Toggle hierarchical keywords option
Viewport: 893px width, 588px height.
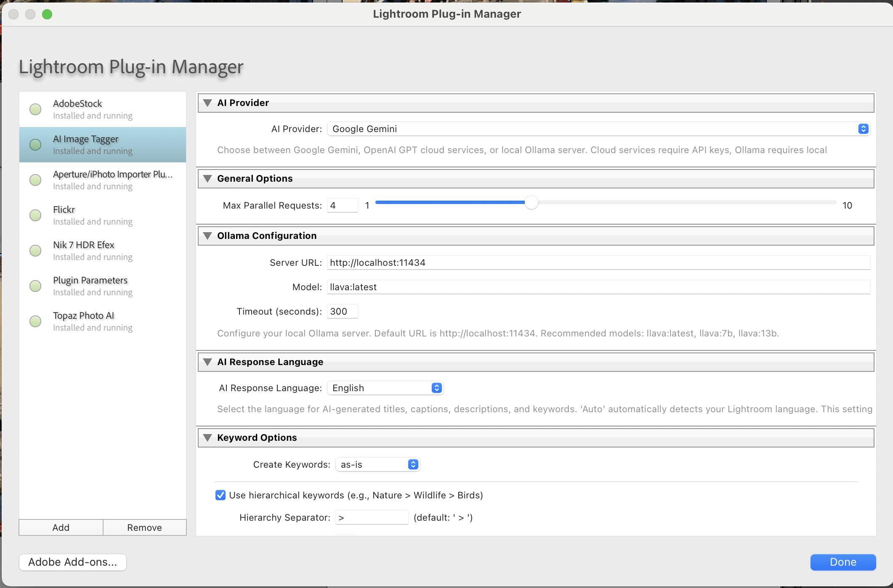[x=221, y=495]
